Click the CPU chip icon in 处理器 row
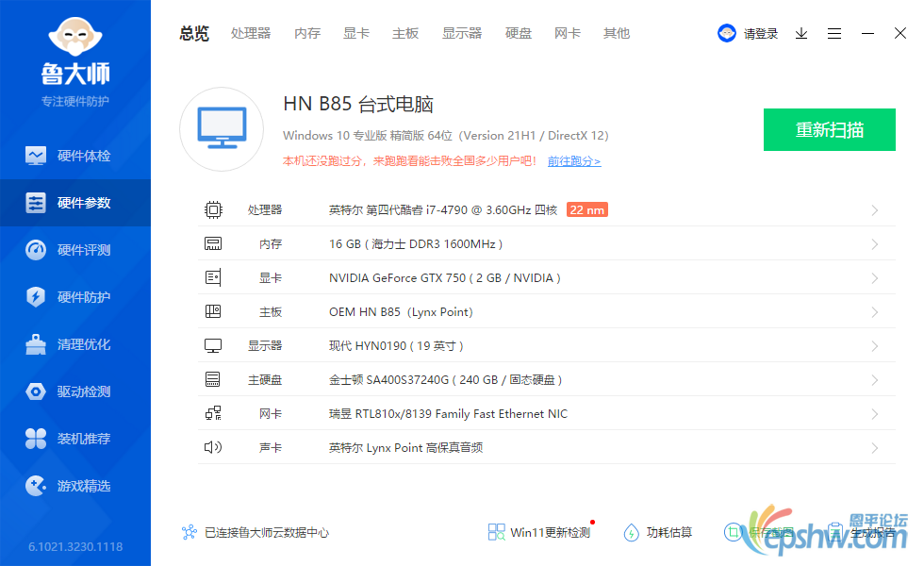This screenshot has height=566, width=924. 213,209
